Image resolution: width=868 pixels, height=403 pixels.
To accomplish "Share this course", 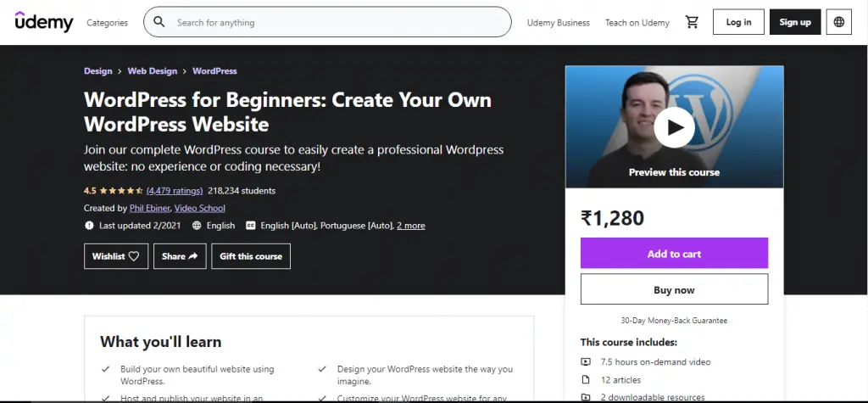I will point(180,256).
